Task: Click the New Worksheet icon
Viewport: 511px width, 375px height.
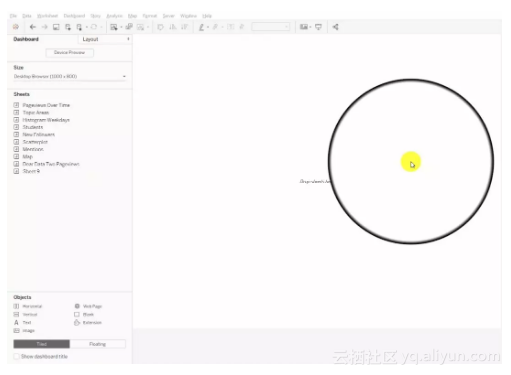Action: [x=114, y=27]
